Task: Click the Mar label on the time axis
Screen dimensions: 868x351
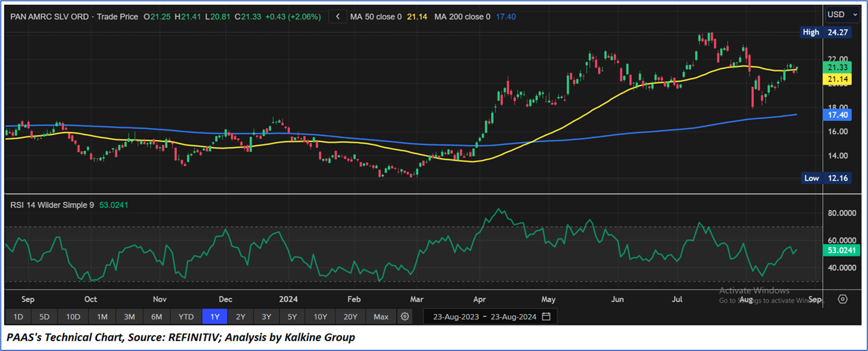Action: 417,299
